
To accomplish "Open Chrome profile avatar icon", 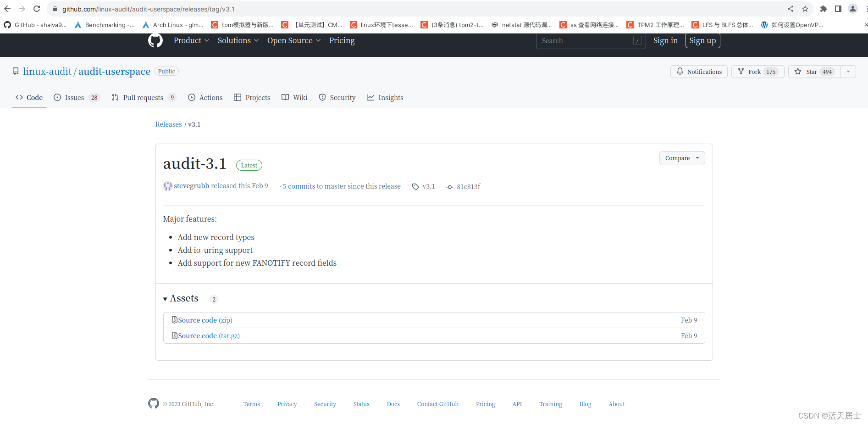I will coord(853,9).
